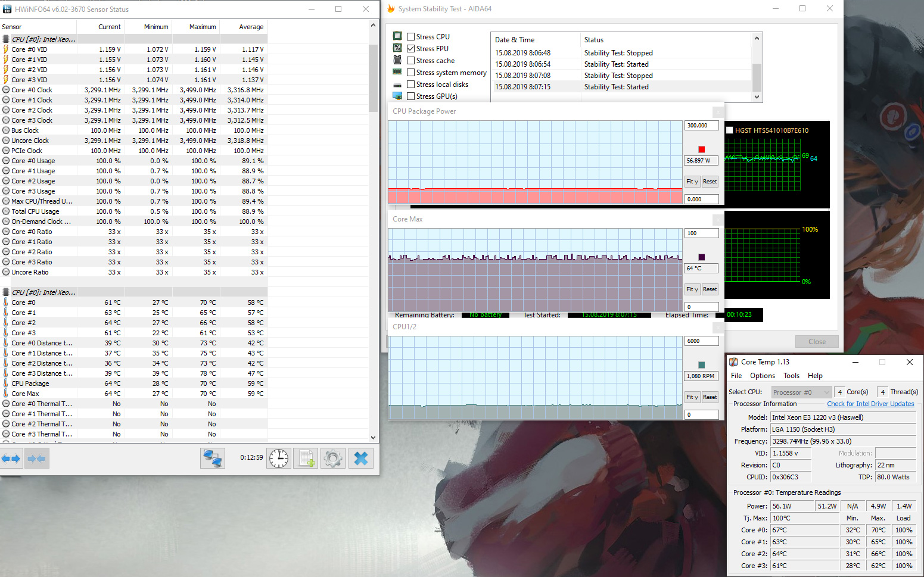Open the Tools menu in Core Temp

click(x=791, y=376)
